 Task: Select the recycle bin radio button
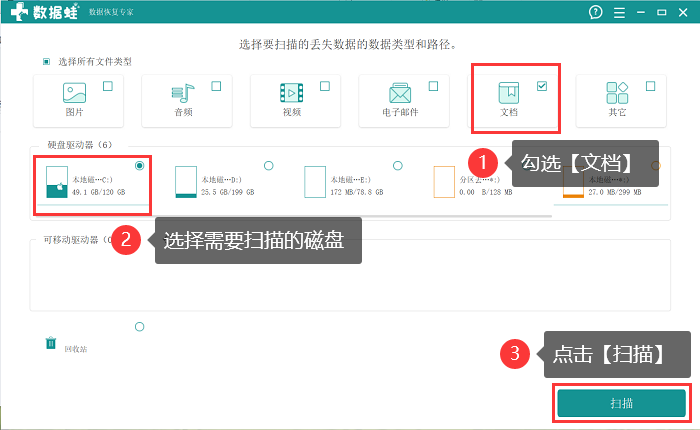tap(140, 327)
